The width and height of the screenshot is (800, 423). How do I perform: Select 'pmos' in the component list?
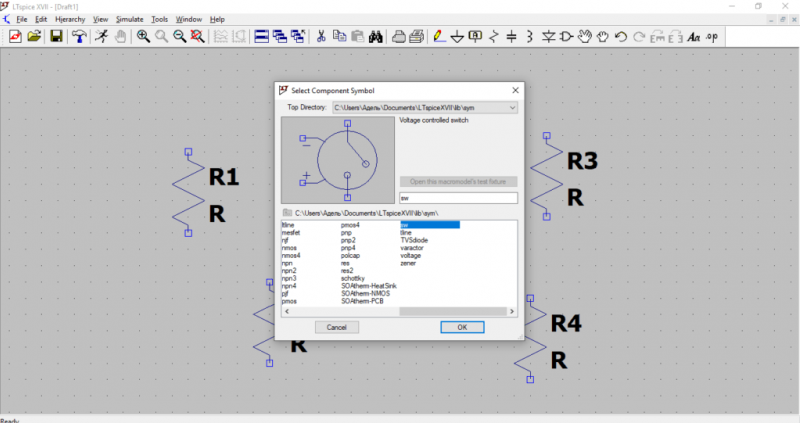[x=289, y=302]
